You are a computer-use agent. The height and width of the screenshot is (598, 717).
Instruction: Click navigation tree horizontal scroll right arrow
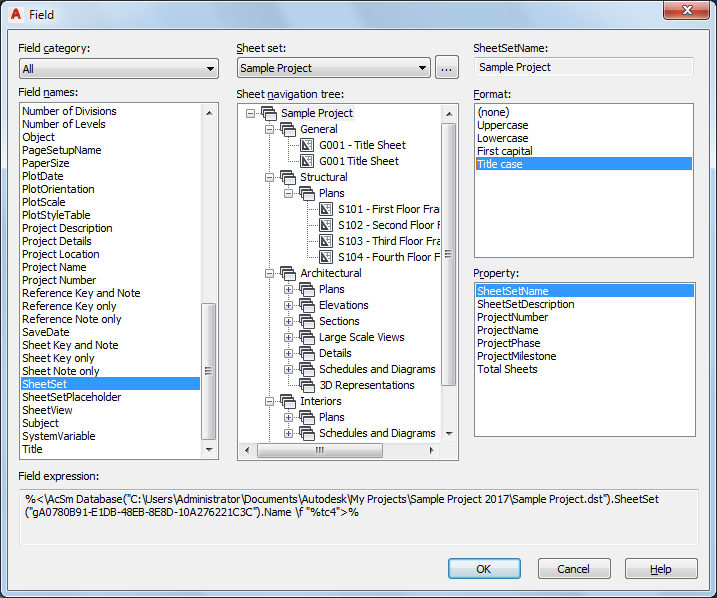coord(431,450)
